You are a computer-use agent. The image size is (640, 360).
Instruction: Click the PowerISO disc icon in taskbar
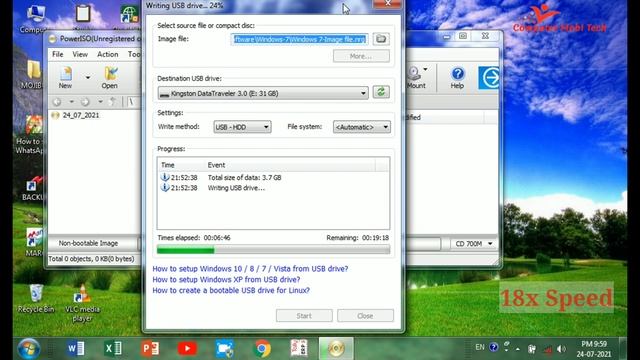336,349
